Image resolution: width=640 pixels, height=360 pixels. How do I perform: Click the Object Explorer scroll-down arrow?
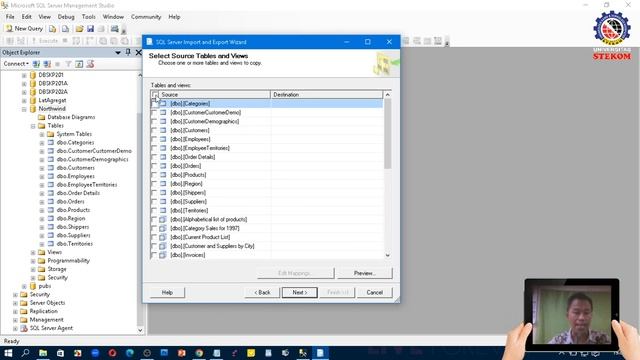(140, 330)
